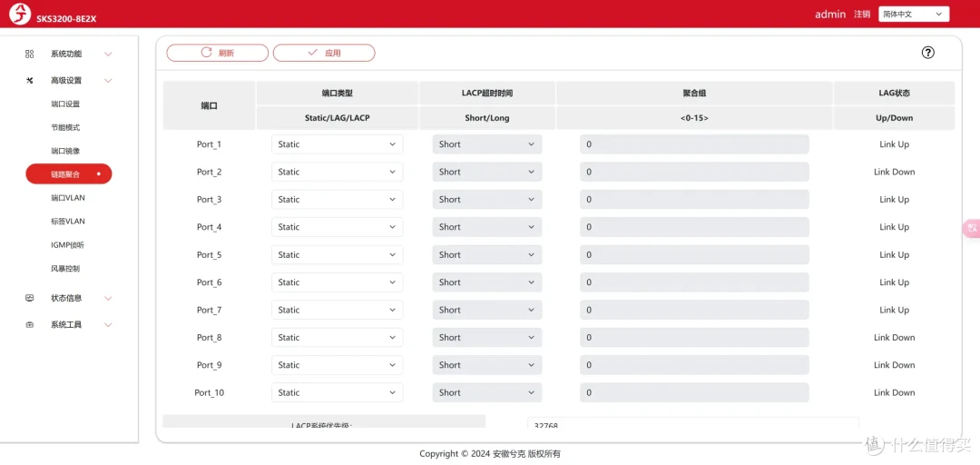980x465 pixels.
Task: Open 标签VLAN in sidebar
Action: pyautogui.click(x=67, y=221)
